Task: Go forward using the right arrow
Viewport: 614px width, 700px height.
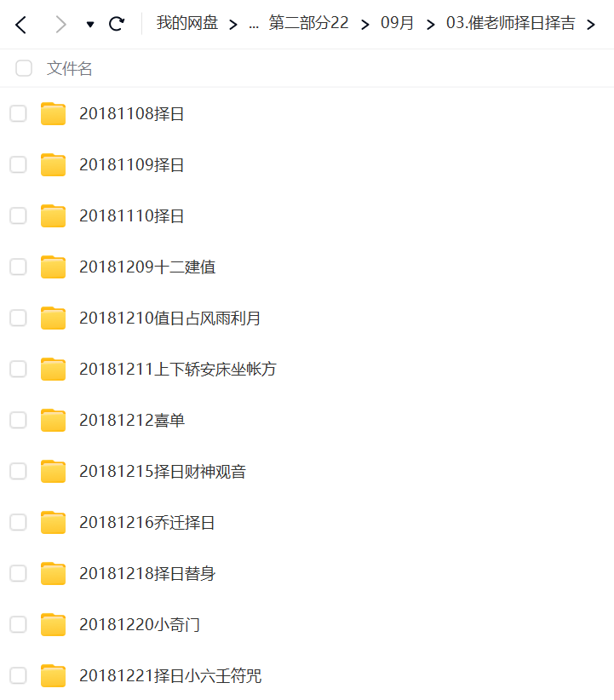Action: click(x=60, y=25)
